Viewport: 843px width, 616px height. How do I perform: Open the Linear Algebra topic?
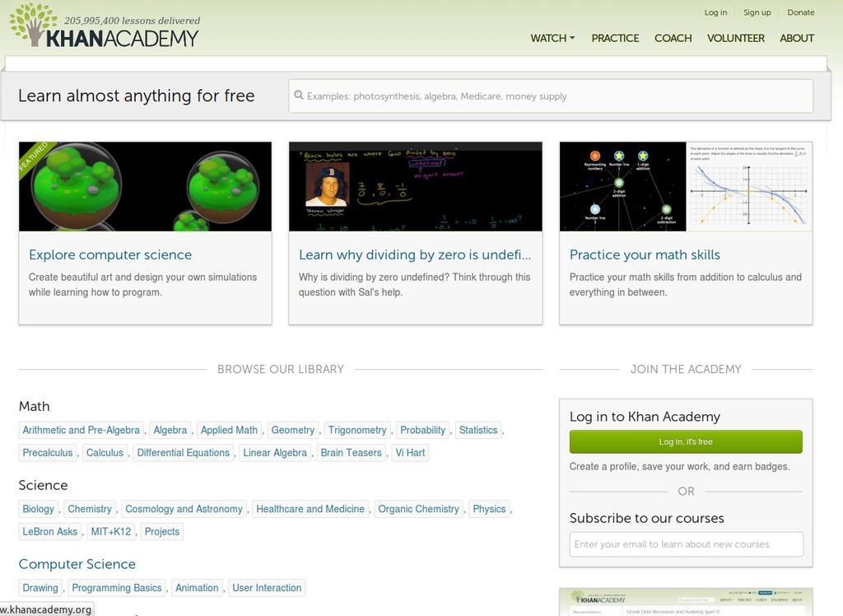coord(275,452)
